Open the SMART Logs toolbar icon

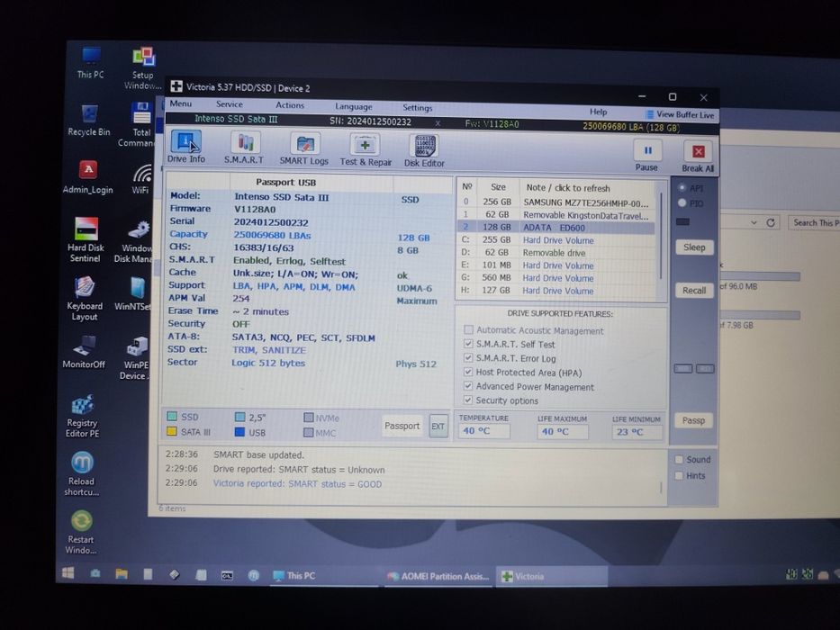(304, 148)
